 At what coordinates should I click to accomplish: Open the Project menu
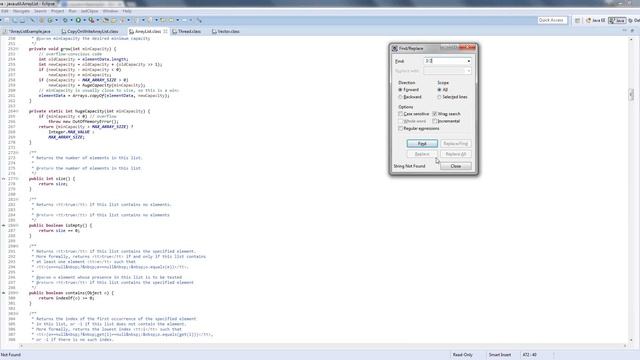click(57, 11)
